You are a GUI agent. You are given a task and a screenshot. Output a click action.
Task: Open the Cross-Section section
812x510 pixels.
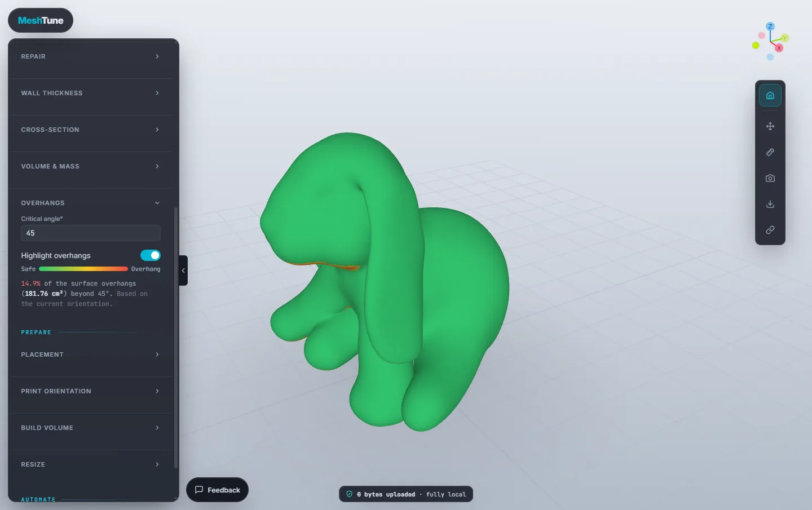[x=90, y=130]
